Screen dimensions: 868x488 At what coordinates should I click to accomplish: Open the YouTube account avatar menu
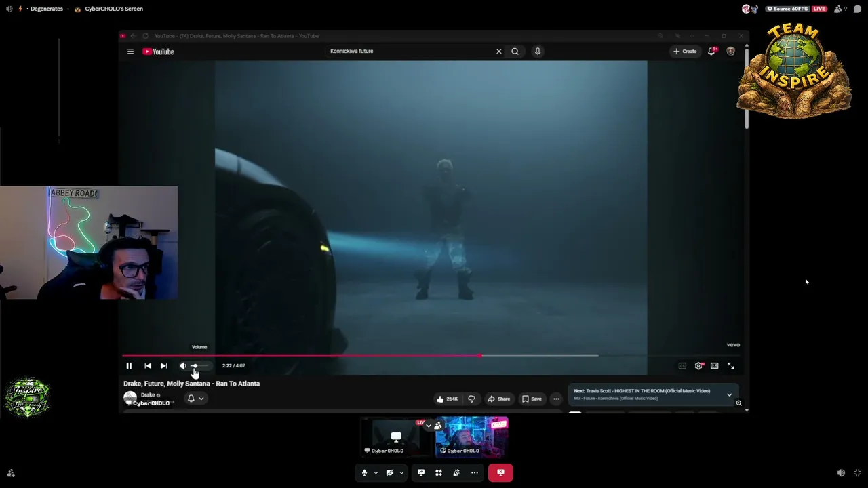tap(730, 52)
